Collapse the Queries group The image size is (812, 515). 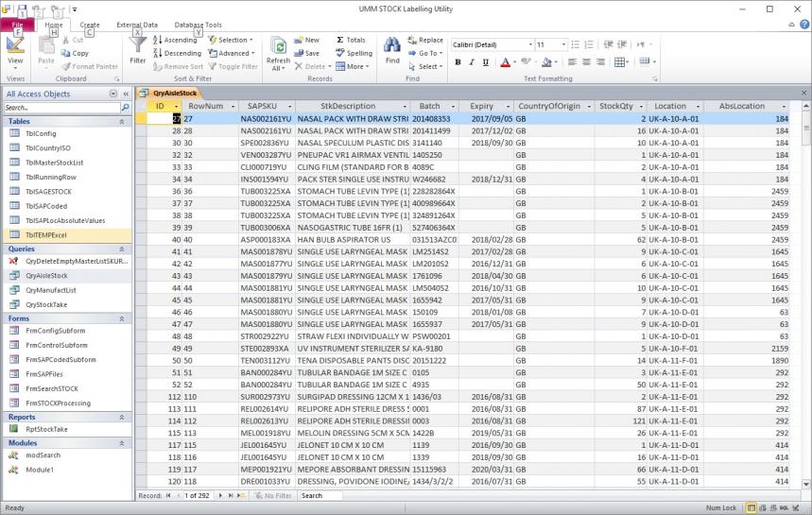pyautogui.click(x=122, y=249)
